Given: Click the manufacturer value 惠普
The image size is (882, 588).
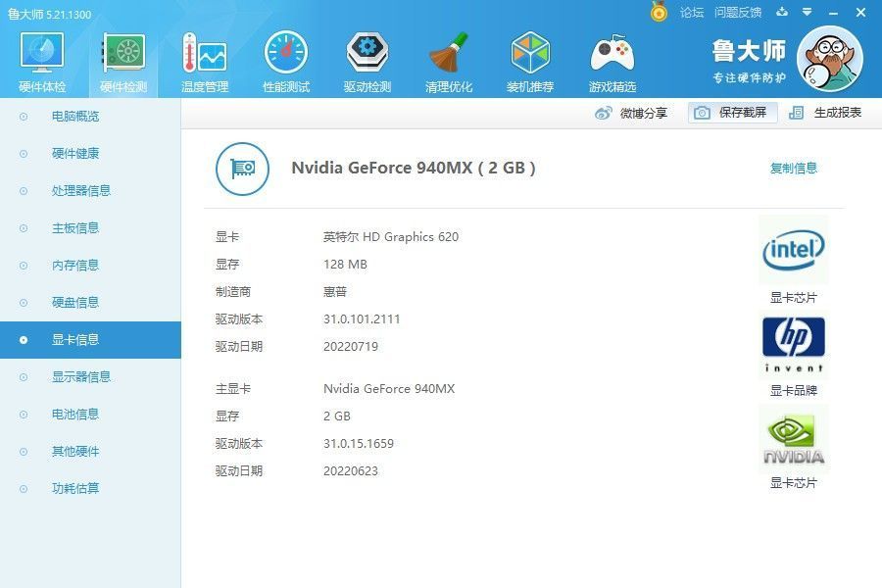Looking at the screenshot, I should tap(335, 291).
